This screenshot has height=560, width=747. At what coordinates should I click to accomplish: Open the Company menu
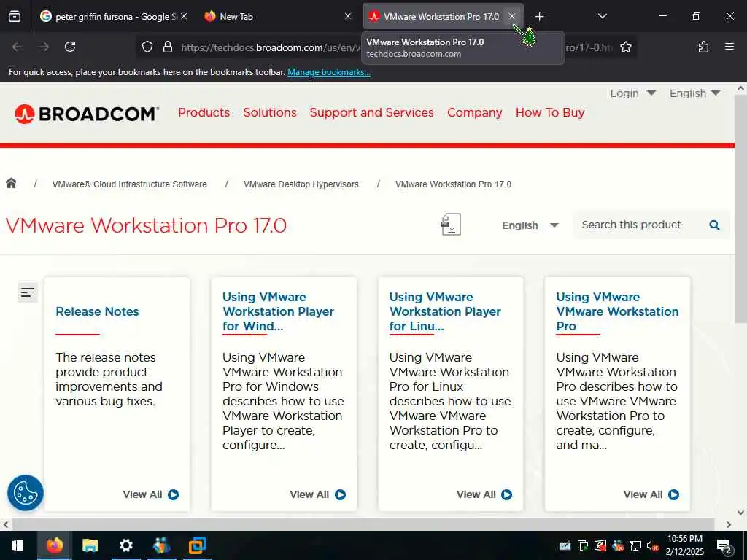click(x=474, y=113)
